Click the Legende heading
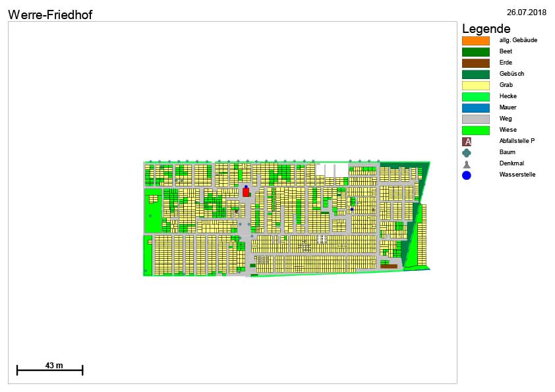This screenshot has height=392, width=555. 486,28
